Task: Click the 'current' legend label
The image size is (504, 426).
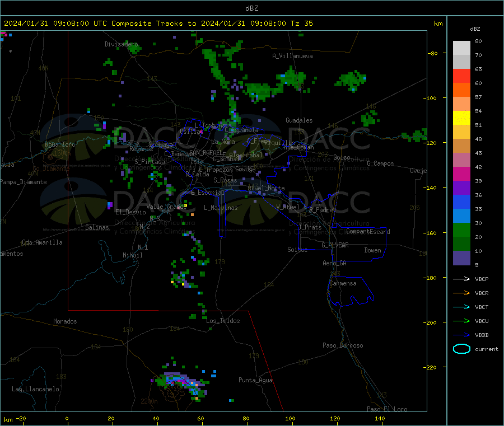Action: [487, 349]
